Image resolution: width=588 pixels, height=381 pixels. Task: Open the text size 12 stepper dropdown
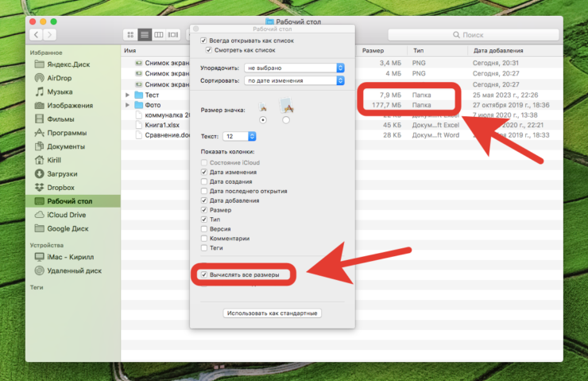tap(240, 136)
